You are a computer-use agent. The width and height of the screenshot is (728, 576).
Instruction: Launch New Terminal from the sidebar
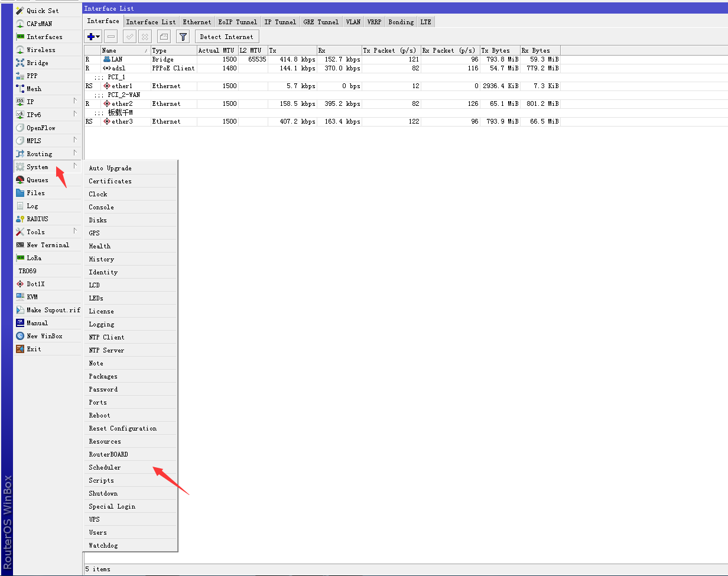(x=47, y=245)
